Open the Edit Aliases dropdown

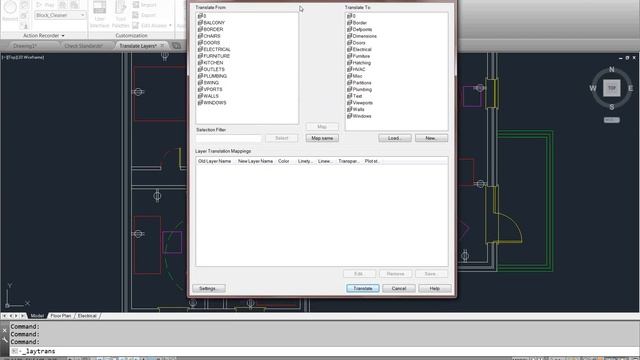(153, 25)
